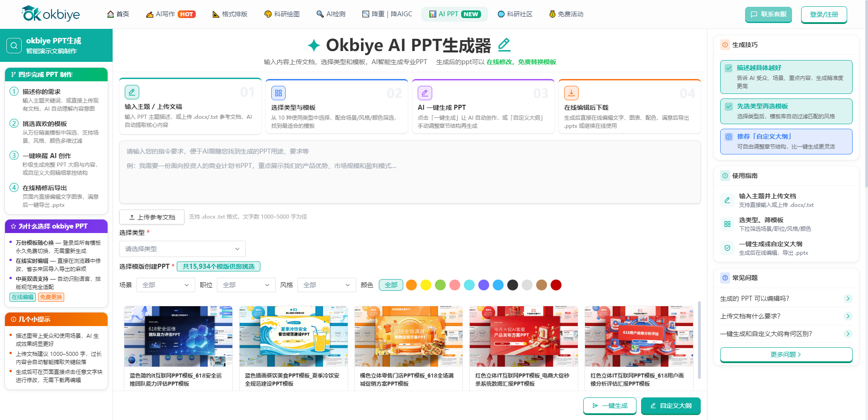868x420 pixels.
Task: Open the AI写作 navigation item
Action: pos(171,14)
